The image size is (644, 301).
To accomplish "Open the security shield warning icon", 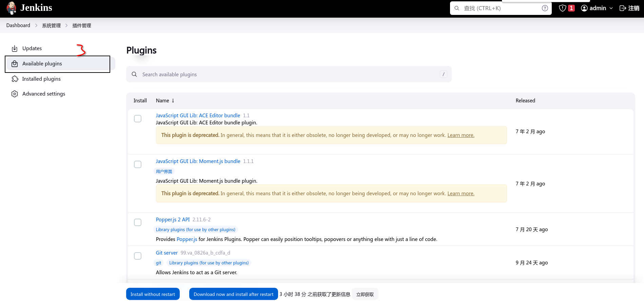I will tap(563, 8).
